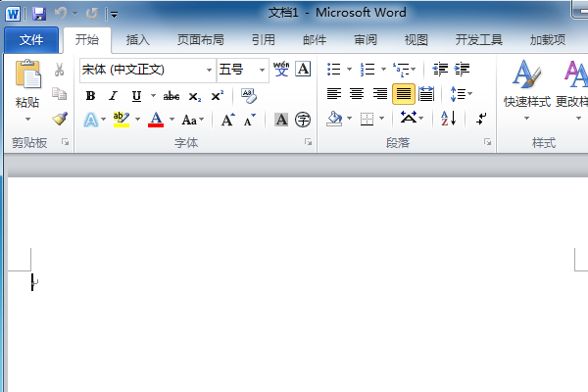Click the Undo arrow icon
This screenshot has width=588, height=392.
pyautogui.click(x=61, y=14)
